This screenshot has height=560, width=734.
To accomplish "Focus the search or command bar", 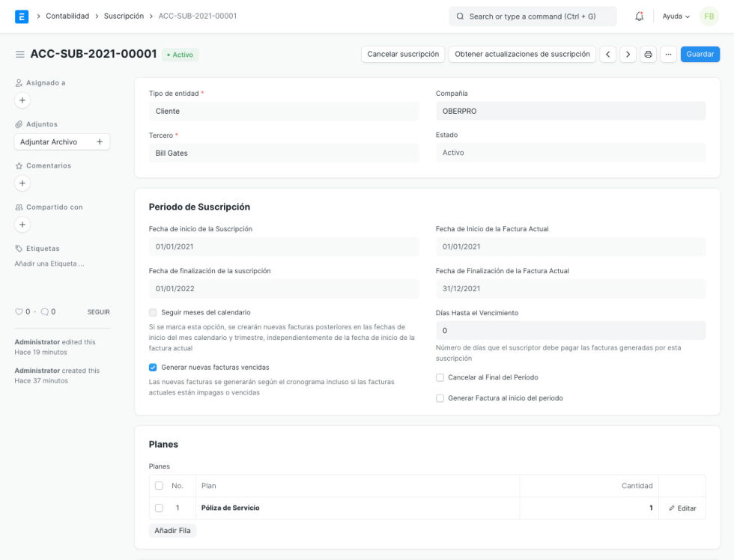I will point(533,16).
